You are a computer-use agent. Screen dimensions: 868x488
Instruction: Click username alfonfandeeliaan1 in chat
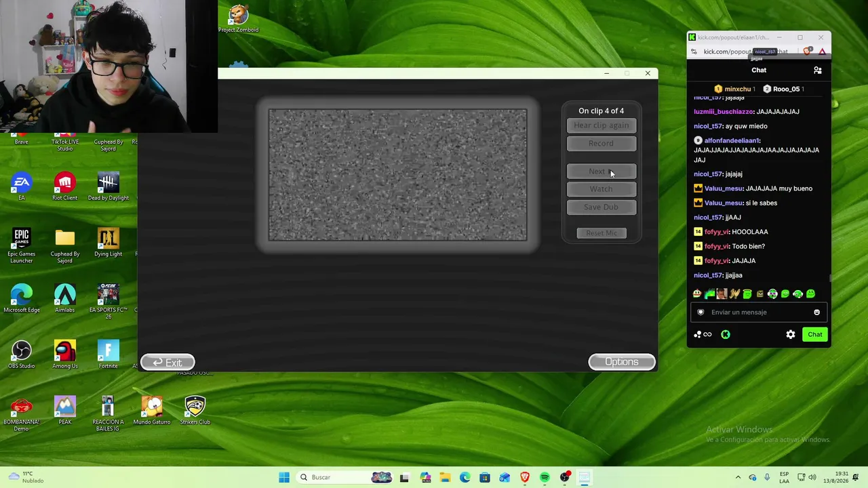(x=732, y=140)
